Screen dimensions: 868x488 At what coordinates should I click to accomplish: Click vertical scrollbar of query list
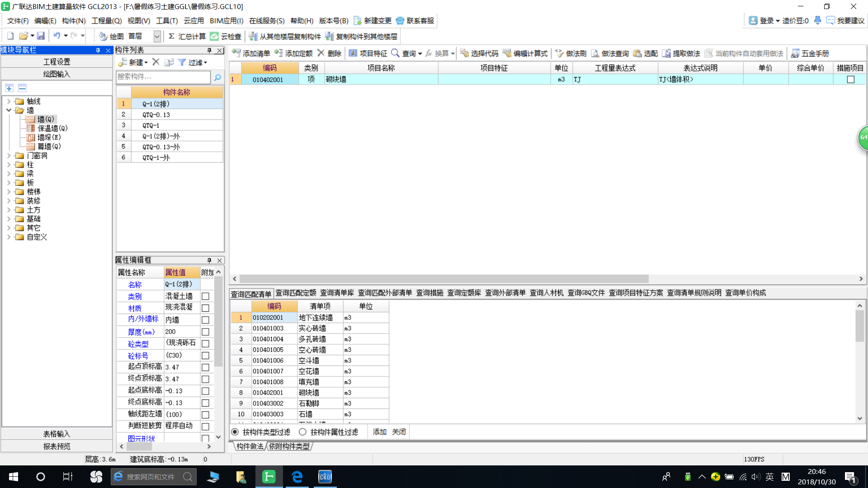860,325
